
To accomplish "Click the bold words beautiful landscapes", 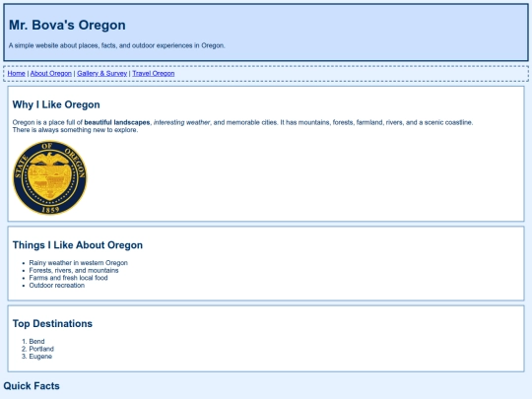I will pos(117,122).
